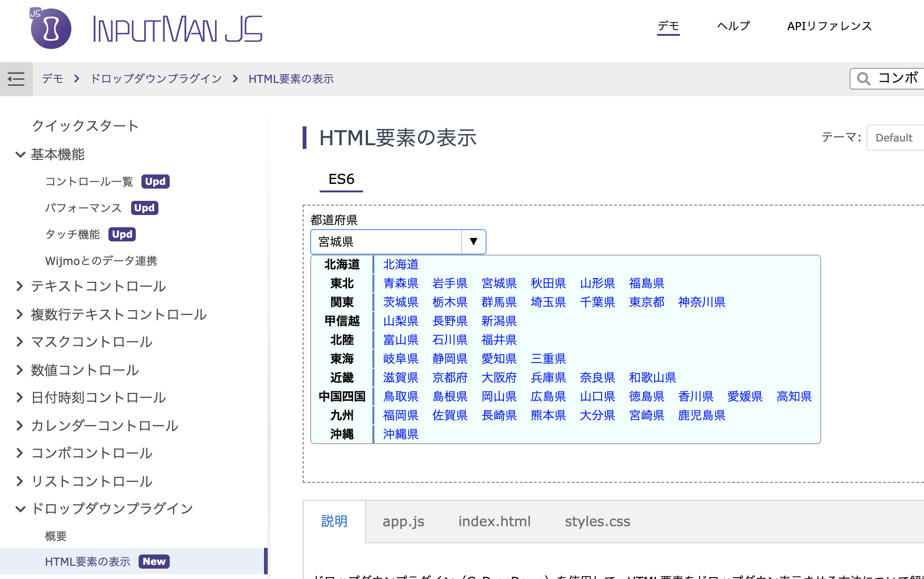Image resolution: width=924 pixels, height=579 pixels.
Task: Click the Upd badge beside コントロール一覧
Action: point(156,182)
